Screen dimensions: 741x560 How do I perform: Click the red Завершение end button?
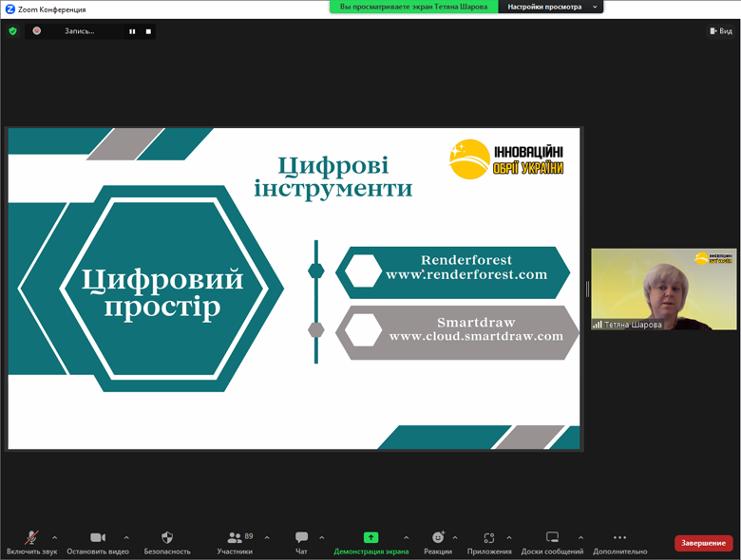703,543
